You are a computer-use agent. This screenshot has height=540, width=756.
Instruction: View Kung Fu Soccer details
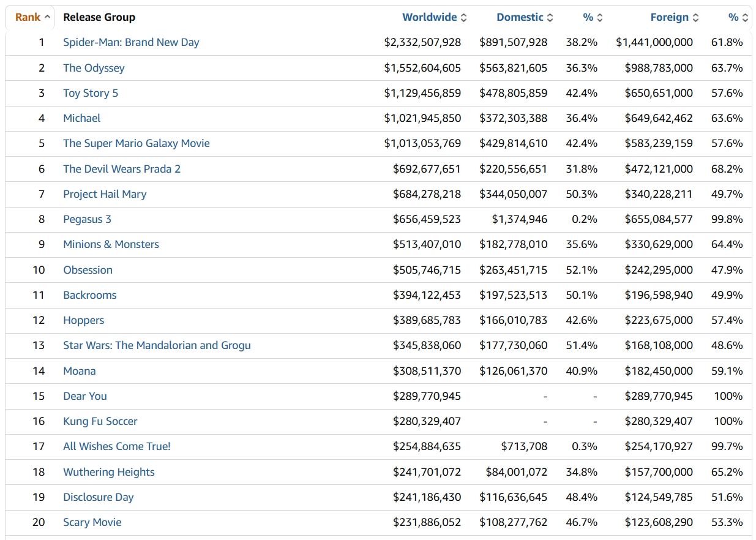(x=100, y=421)
